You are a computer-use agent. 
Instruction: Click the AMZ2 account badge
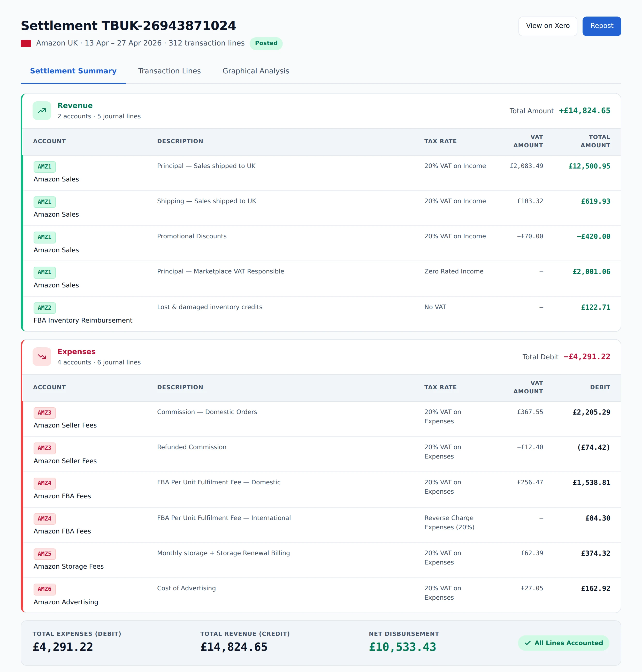[44, 308]
